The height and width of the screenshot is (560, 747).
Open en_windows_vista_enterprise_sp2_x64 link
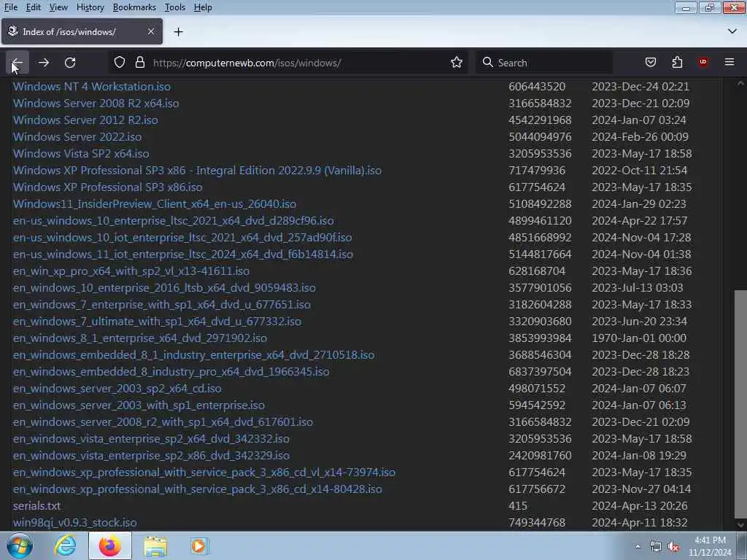pyautogui.click(x=151, y=438)
